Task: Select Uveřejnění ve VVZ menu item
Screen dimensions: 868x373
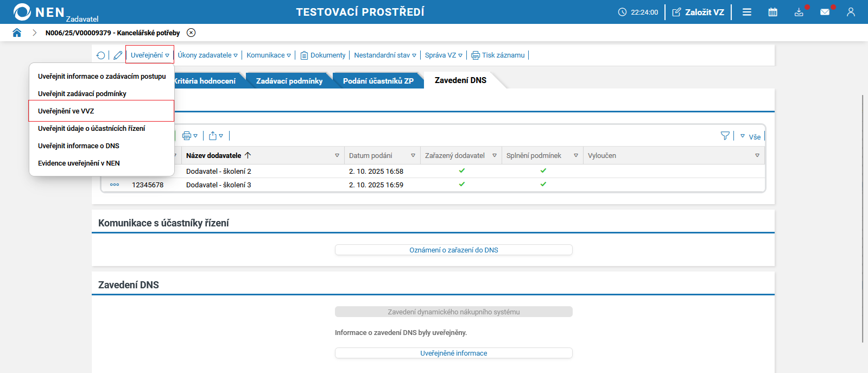Action: (x=66, y=111)
